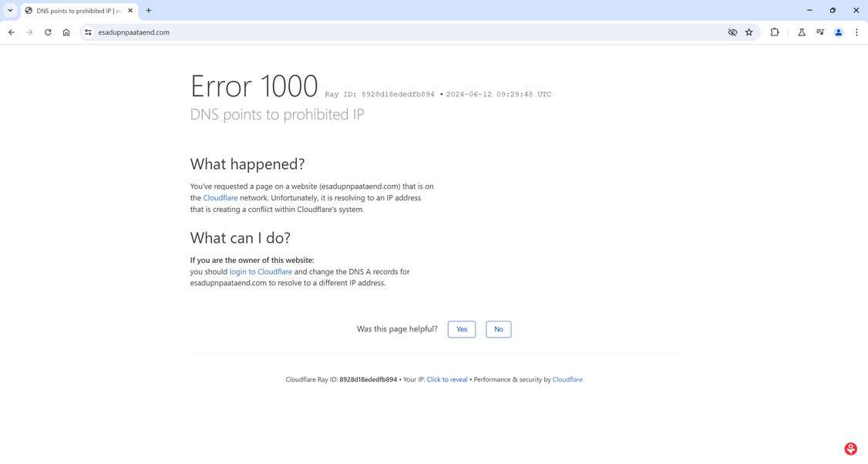Image resolution: width=868 pixels, height=464 pixels.
Task: Open Chrome Labs flask icon
Action: point(802,32)
